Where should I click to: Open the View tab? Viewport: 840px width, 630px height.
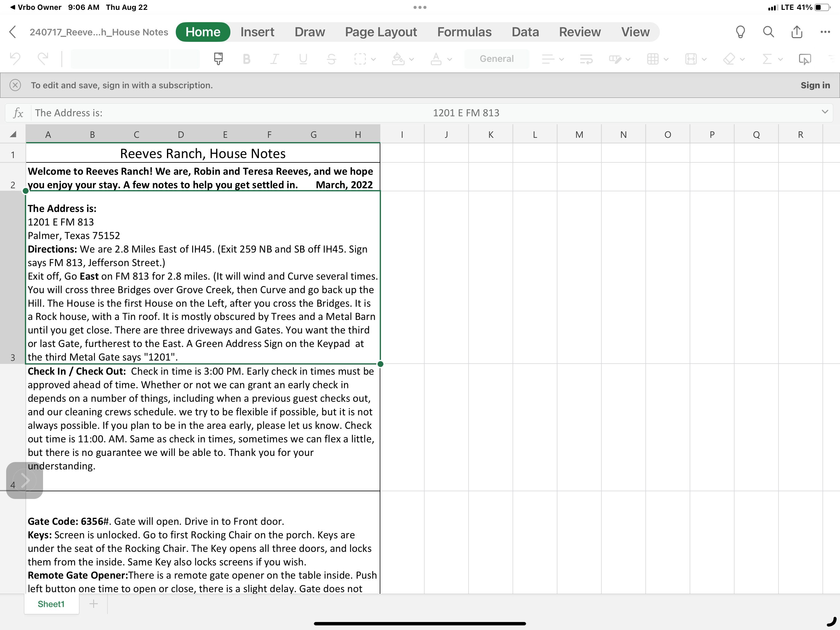pos(635,32)
